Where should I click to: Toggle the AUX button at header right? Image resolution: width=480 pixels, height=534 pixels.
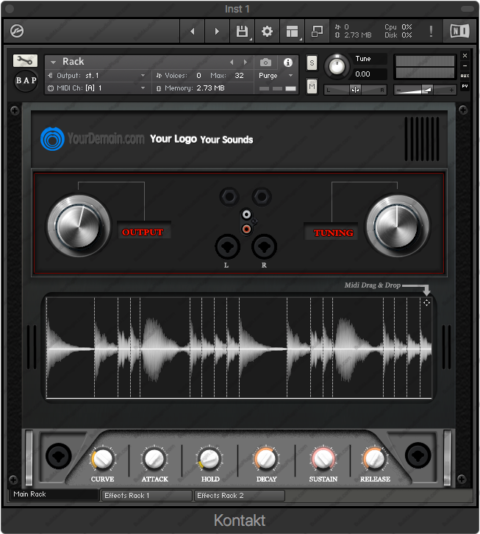pyautogui.click(x=465, y=76)
